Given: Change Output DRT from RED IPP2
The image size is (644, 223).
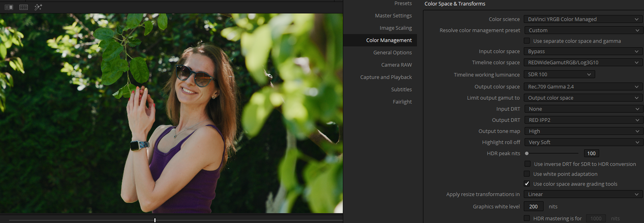Looking at the screenshot, I should [x=583, y=120].
